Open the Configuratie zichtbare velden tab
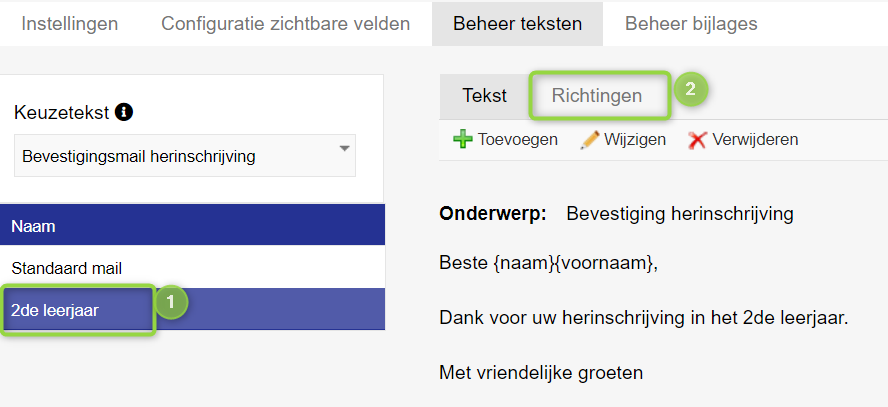The image size is (888, 407). [285, 24]
